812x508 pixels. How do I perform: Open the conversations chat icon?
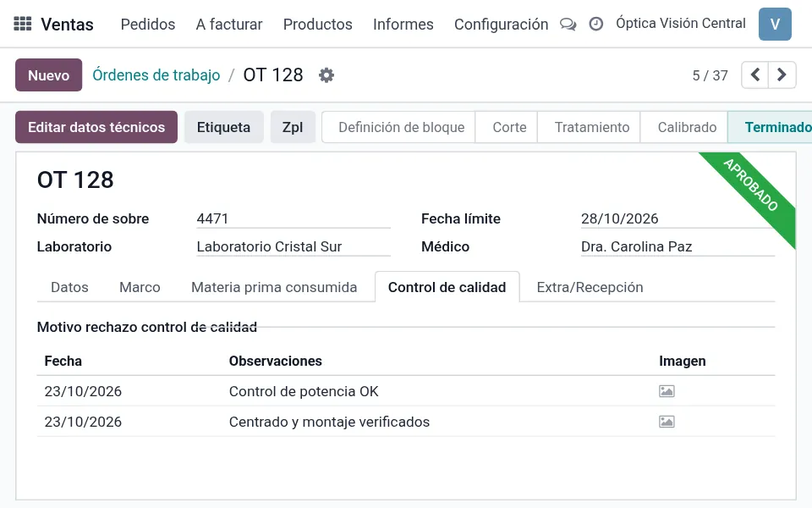point(568,25)
